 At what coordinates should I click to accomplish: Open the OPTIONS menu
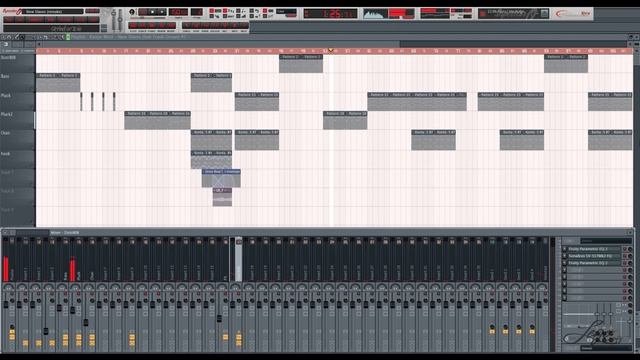pos(64,19)
